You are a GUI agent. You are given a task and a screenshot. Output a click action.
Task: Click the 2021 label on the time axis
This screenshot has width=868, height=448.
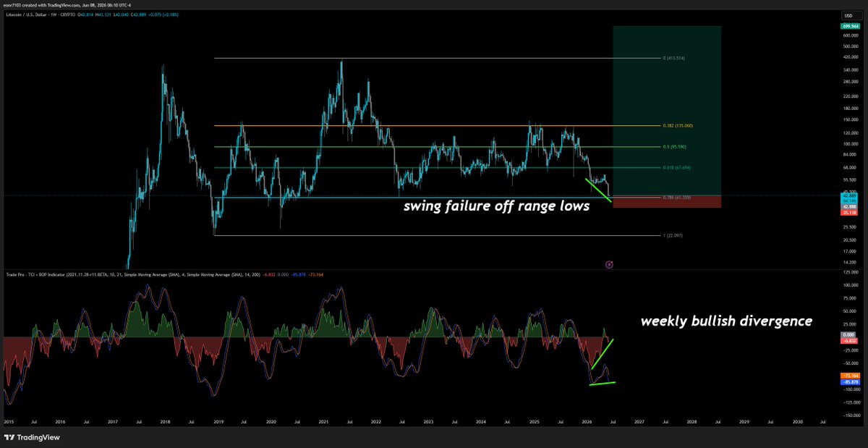(323, 420)
